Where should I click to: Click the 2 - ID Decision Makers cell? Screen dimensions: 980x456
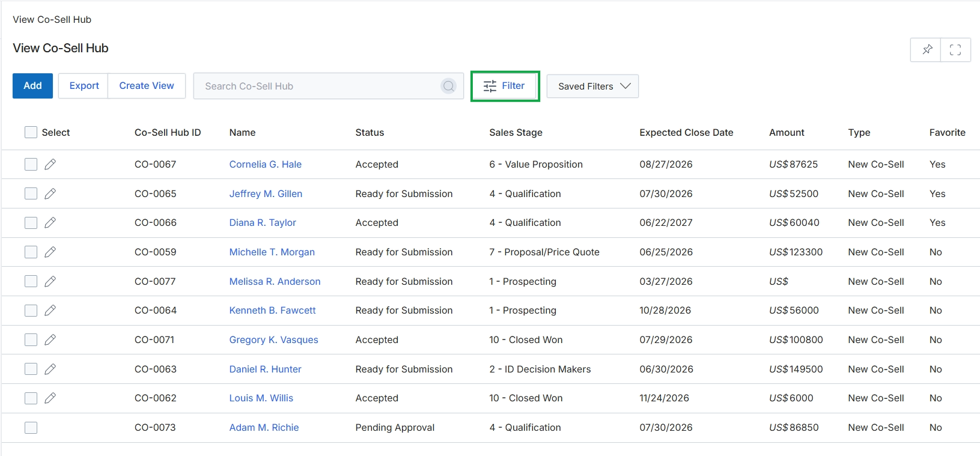(x=540, y=369)
